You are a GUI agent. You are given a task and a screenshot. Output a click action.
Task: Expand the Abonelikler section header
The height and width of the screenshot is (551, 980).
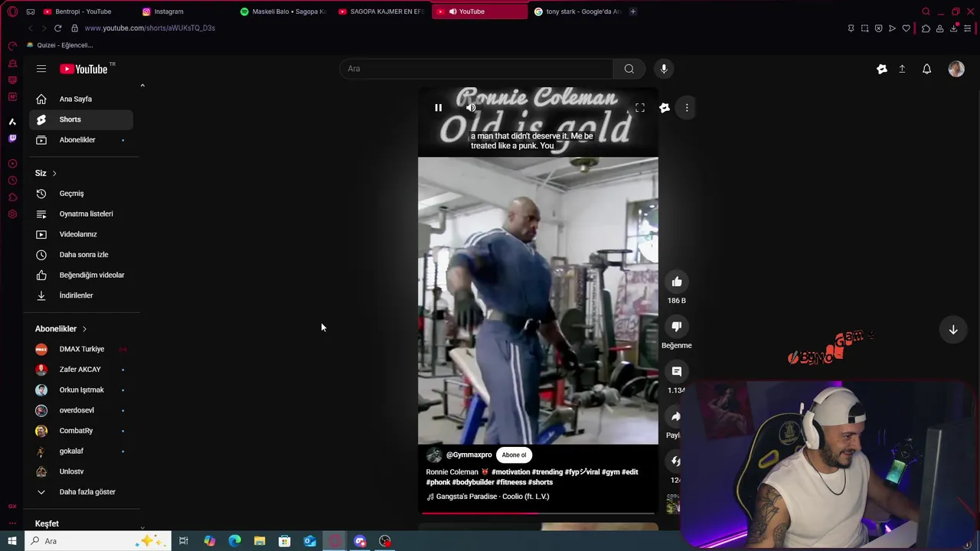pos(61,329)
